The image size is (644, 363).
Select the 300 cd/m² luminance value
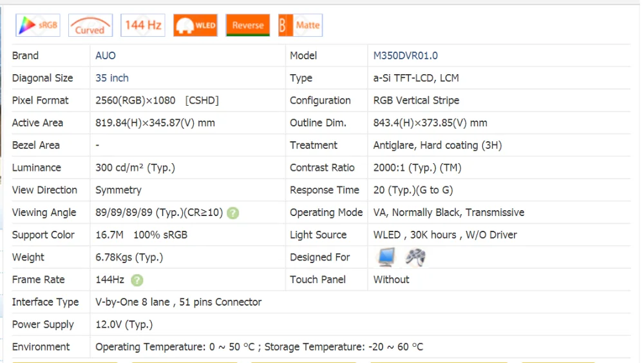click(x=135, y=168)
